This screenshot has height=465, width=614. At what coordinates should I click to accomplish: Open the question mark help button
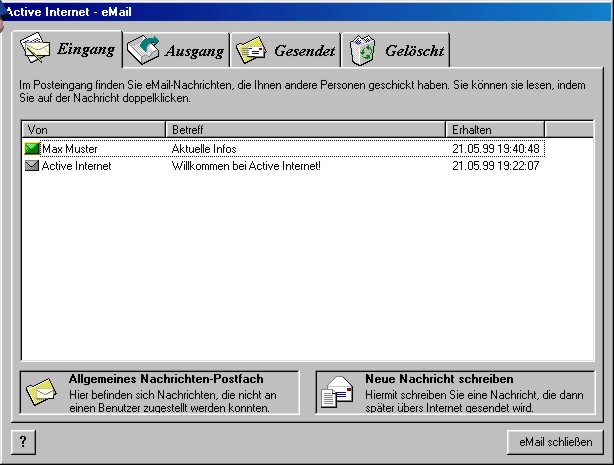23,442
